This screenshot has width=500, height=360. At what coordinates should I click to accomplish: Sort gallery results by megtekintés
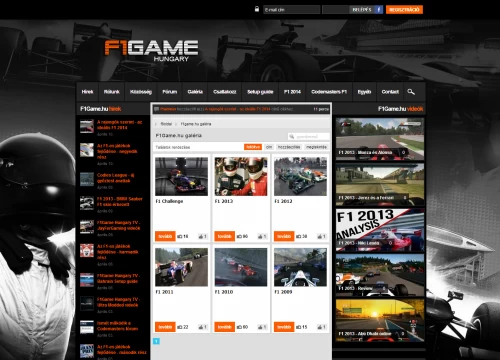(316, 147)
